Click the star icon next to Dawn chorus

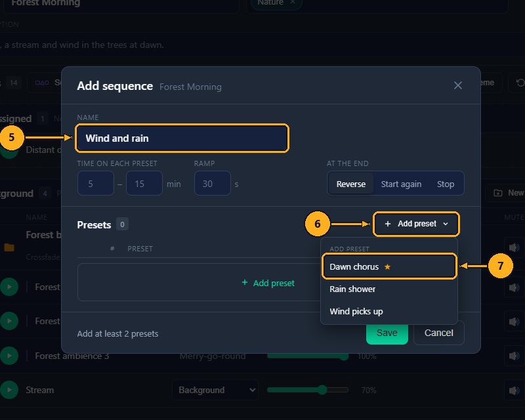point(387,267)
